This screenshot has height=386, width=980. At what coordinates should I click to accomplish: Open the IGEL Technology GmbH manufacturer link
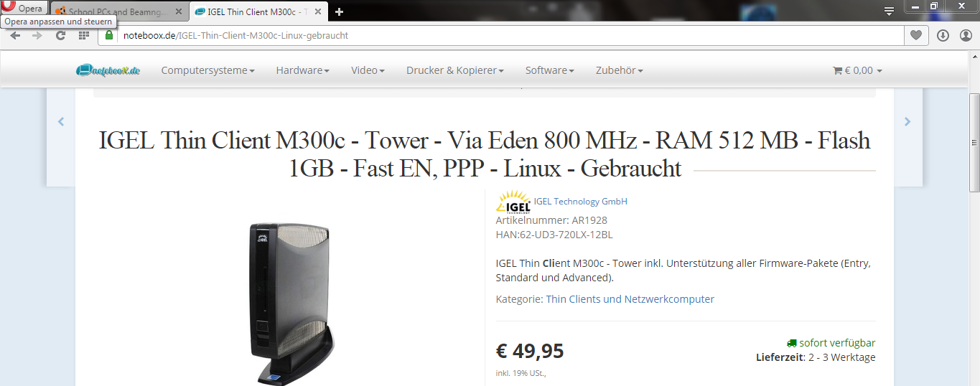tap(580, 202)
